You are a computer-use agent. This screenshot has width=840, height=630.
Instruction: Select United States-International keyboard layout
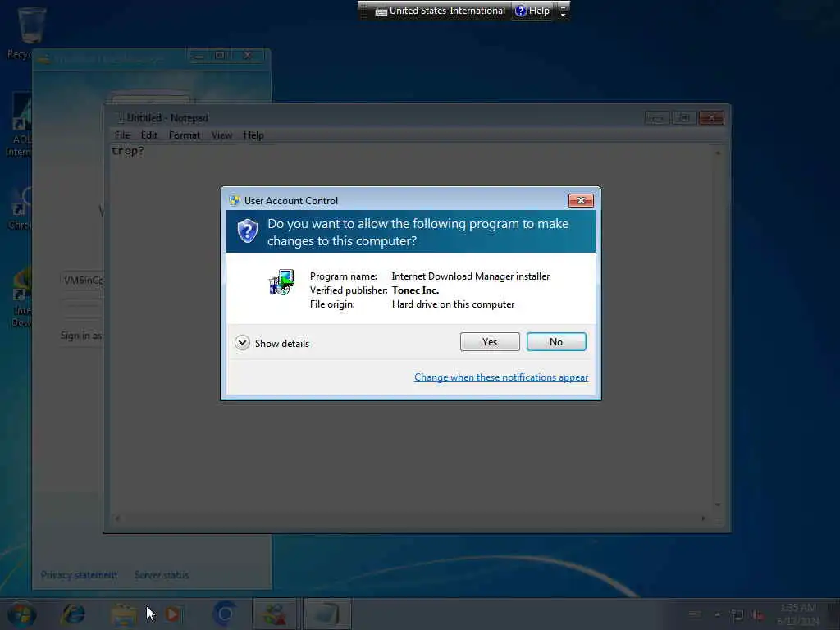(441, 11)
